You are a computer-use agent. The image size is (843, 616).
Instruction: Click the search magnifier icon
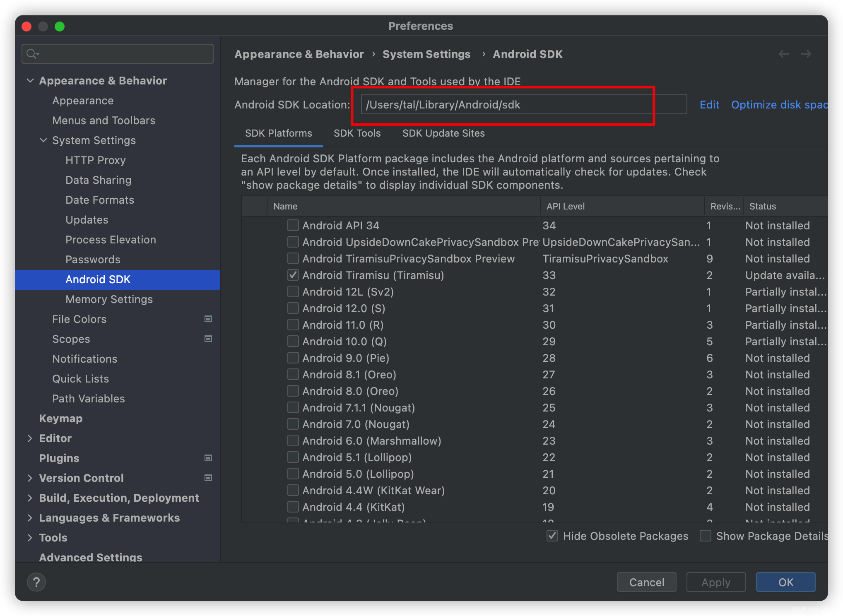point(31,54)
